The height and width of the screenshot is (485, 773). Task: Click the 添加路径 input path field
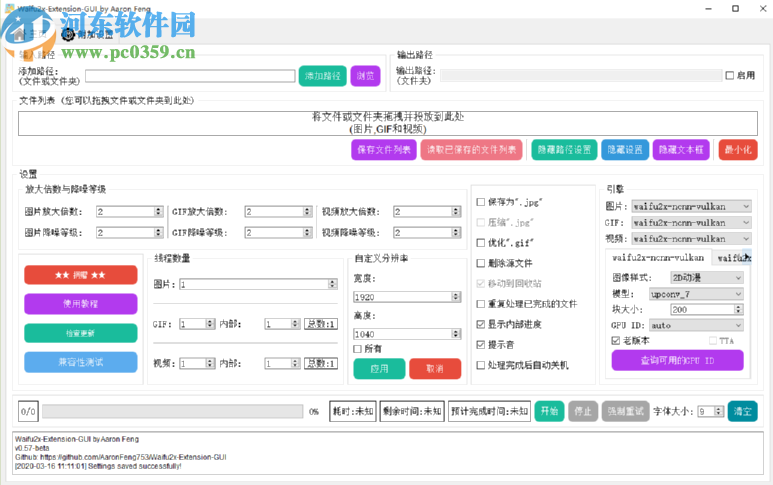[x=190, y=75]
